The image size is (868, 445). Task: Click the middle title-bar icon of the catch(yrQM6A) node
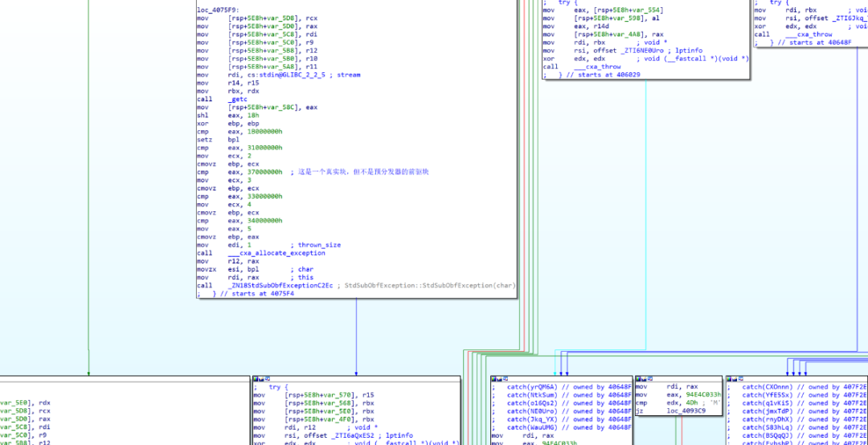(499, 379)
